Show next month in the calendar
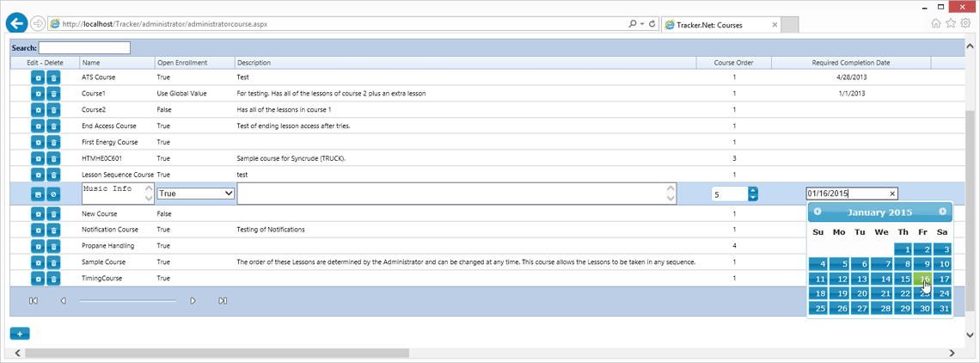980x363 pixels. [942, 212]
